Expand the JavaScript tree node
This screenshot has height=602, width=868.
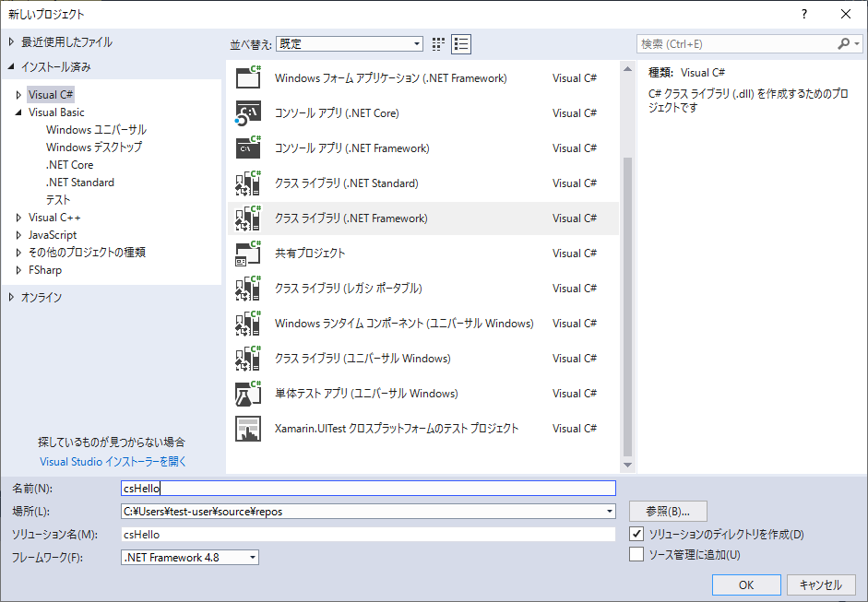[x=18, y=235]
